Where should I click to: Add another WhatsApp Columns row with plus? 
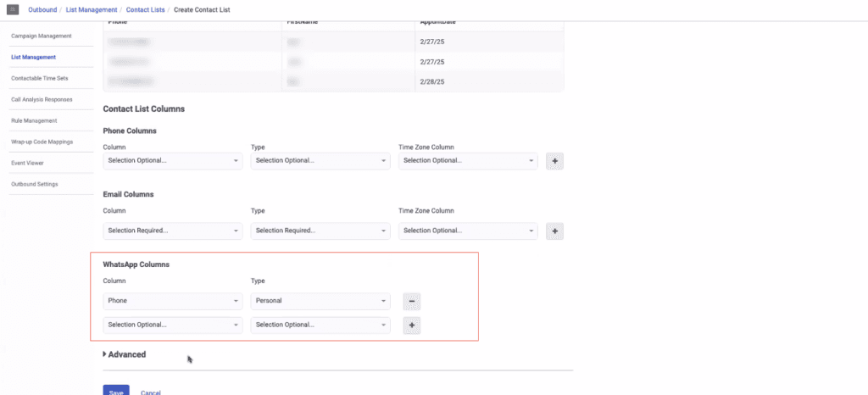point(411,325)
